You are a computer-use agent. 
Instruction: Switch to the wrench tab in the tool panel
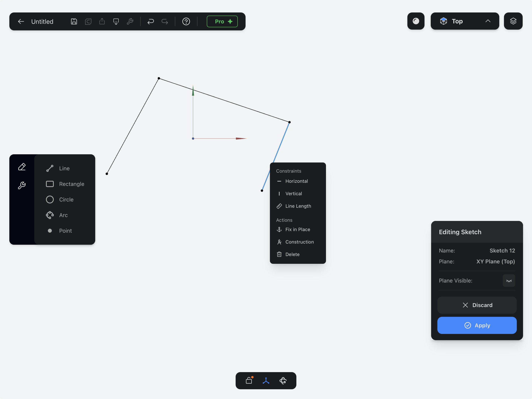(22, 185)
